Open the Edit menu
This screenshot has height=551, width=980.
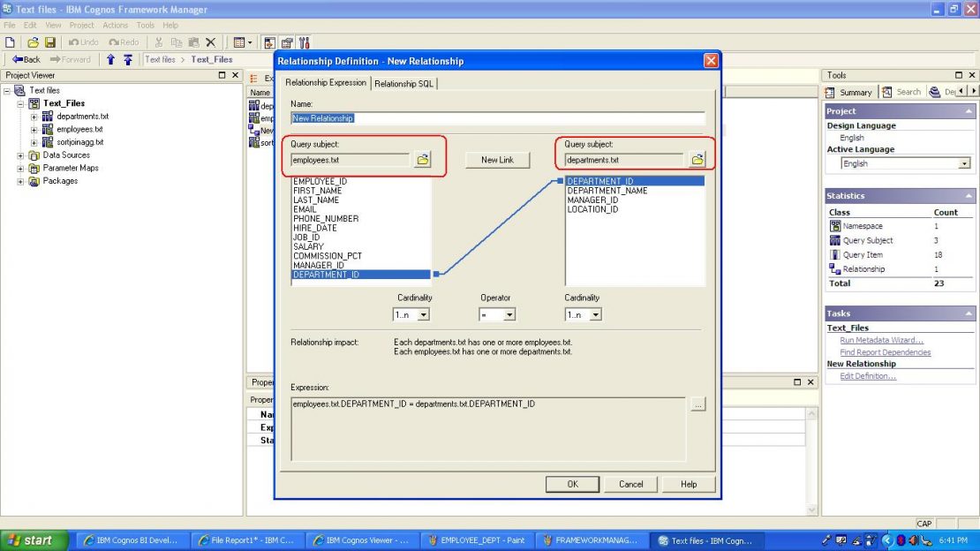click(30, 25)
